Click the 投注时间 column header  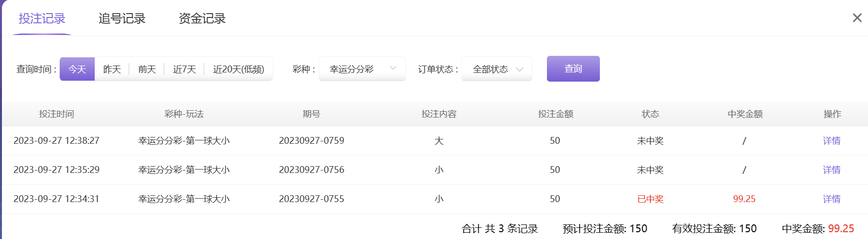coord(56,114)
